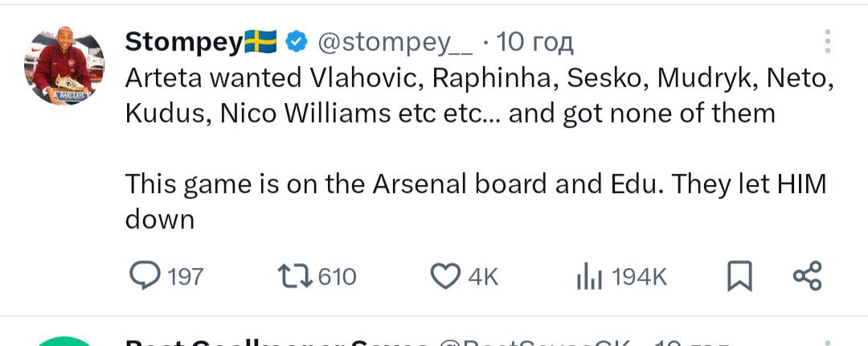Bookmark Stompey's tweet
Screen dimensions: 868x346
pos(739,277)
